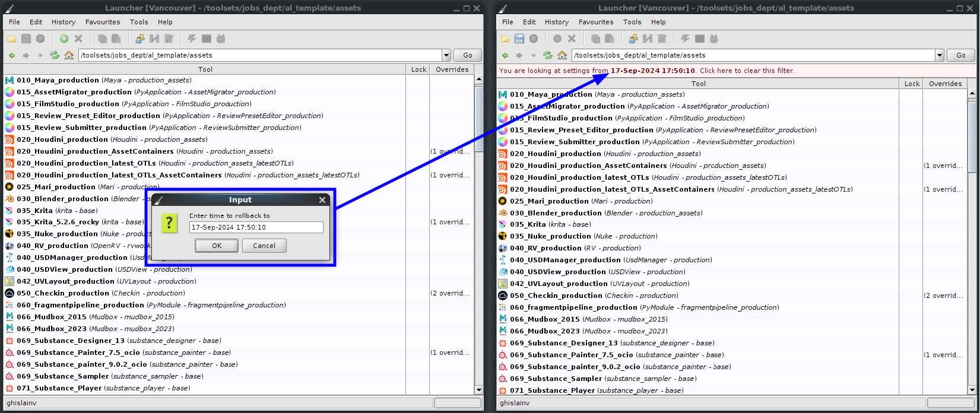Viewport: 980px width, 413px height.
Task: Click the blue save floppy icon in right window
Action: coord(519,39)
